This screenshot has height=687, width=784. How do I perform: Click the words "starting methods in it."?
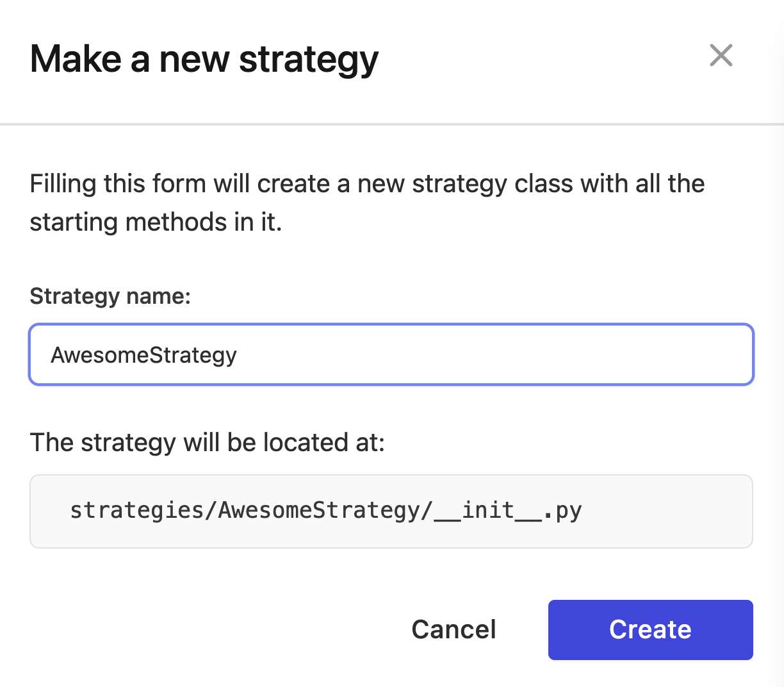tap(156, 222)
